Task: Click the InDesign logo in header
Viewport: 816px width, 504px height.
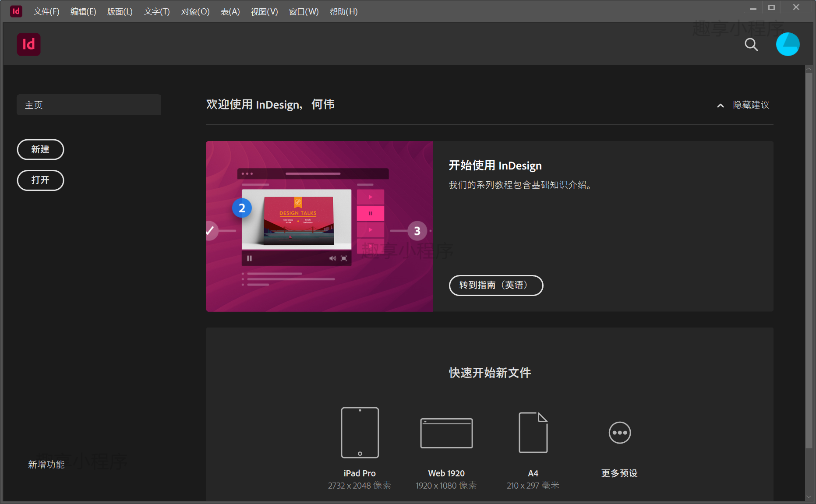Action: point(28,44)
